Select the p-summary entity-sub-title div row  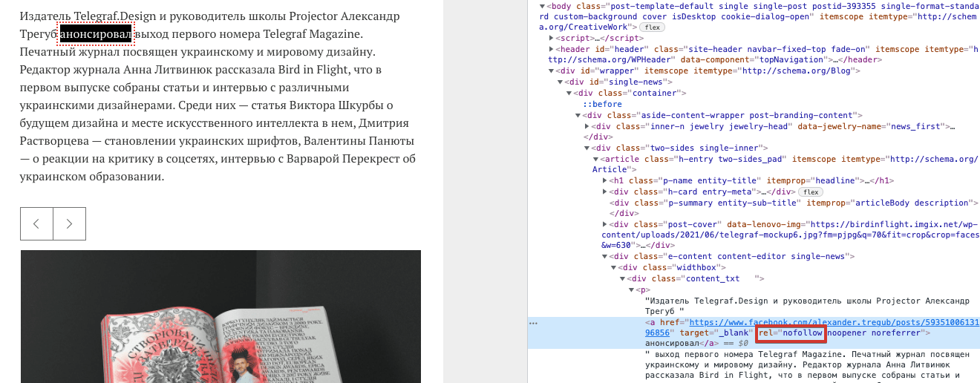coord(742,203)
